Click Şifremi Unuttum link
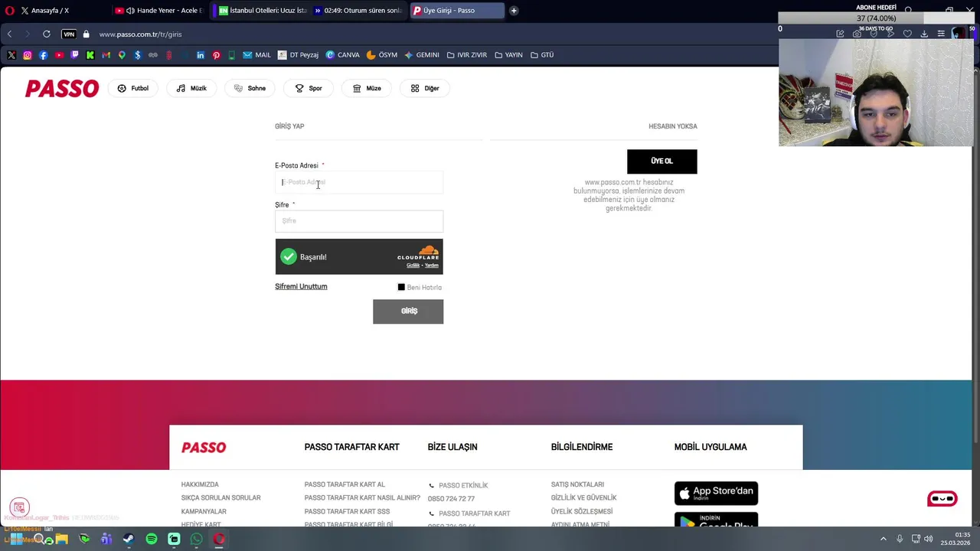Viewport: 980px width, 551px height. coord(301,286)
